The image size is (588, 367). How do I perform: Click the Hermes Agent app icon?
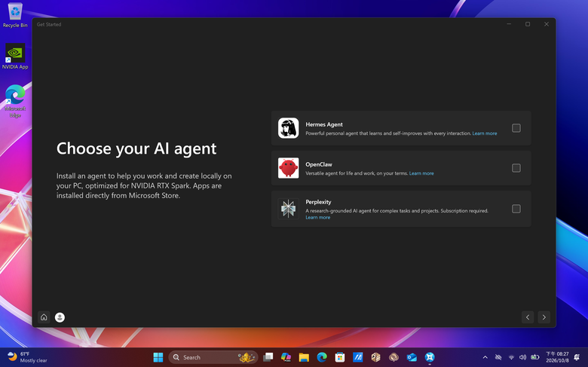[289, 128]
